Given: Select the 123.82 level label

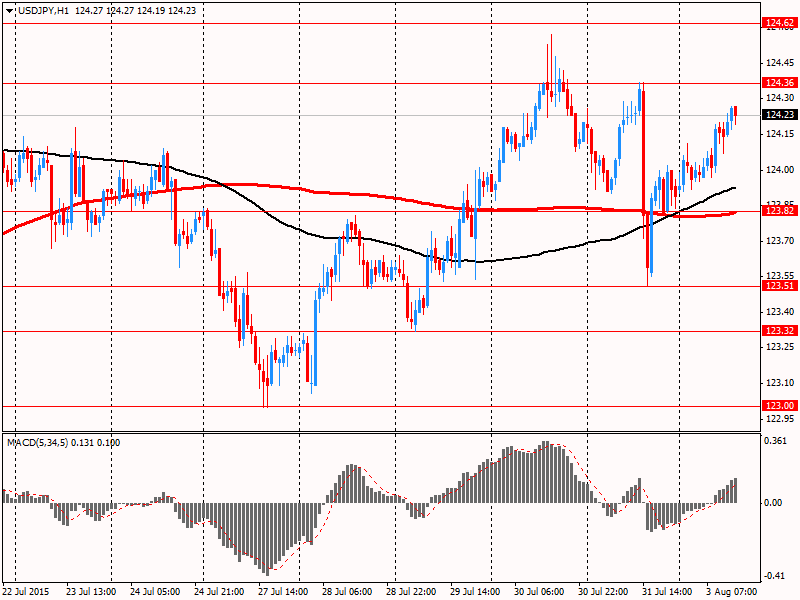Looking at the screenshot, I should pos(779,211).
